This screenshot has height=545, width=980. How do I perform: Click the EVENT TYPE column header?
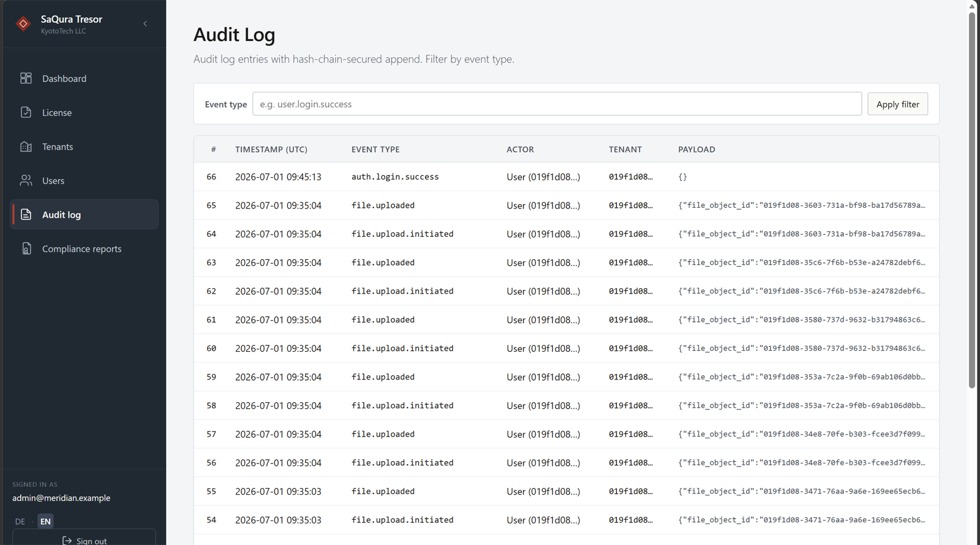[x=375, y=150]
